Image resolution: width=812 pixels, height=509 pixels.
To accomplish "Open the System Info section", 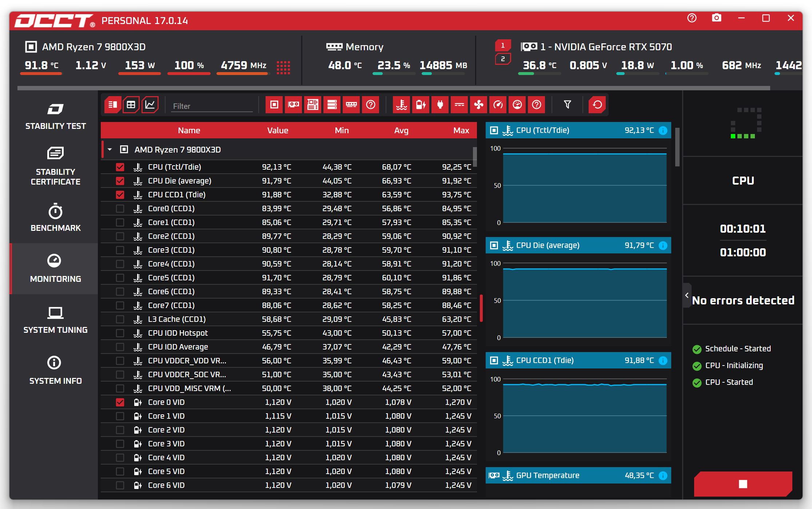I will [55, 371].
